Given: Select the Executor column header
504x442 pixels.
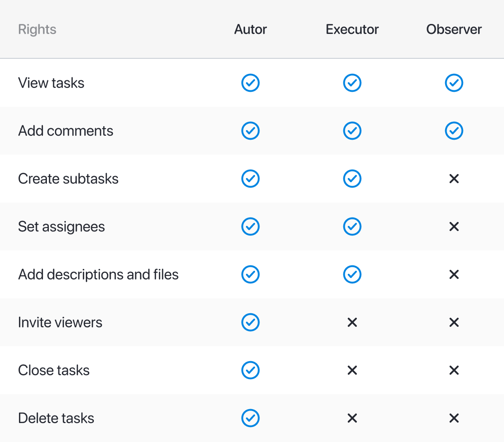Looking at the screenshot, I should pyautogui.click(x=352, y=29).
